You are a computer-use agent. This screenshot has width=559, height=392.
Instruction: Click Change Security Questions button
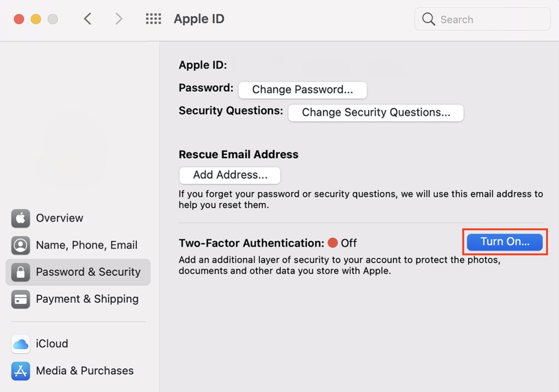click(x=376, y=113)
